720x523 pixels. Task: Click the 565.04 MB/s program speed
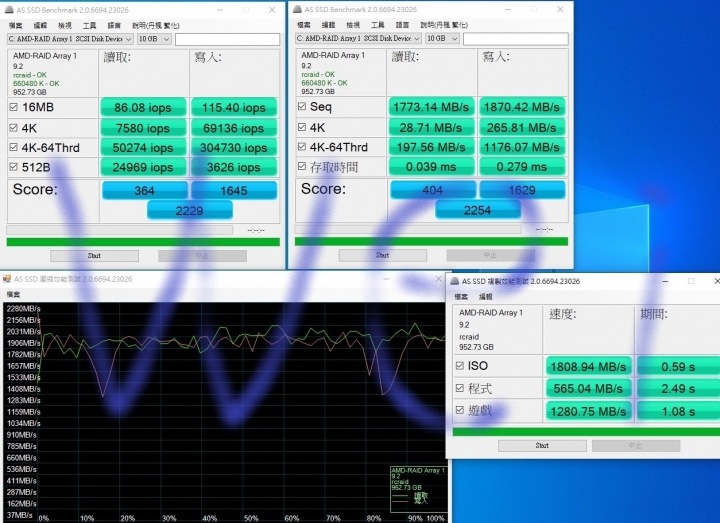click(589, 389)
